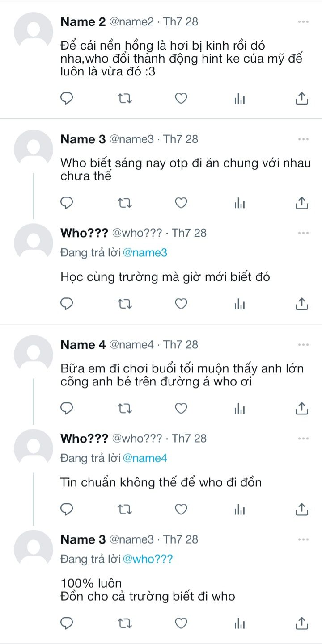View analytics for Name 3's otp tweet
Screen dimensions: 322x644
(240, 203)
